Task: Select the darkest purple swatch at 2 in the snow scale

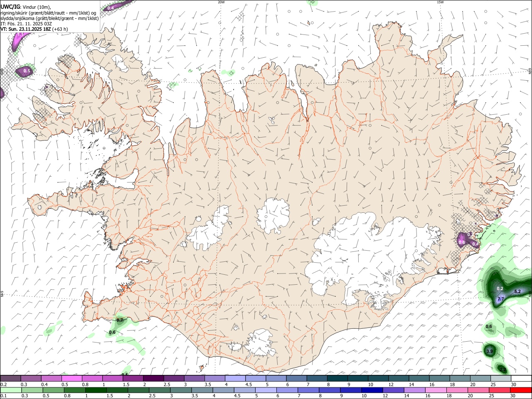Action: coord(153,378)
